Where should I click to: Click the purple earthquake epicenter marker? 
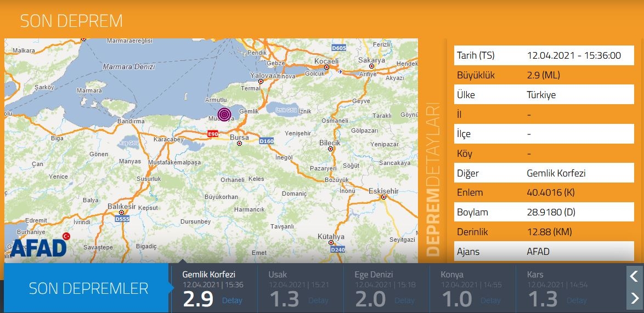tap(224, 114)
